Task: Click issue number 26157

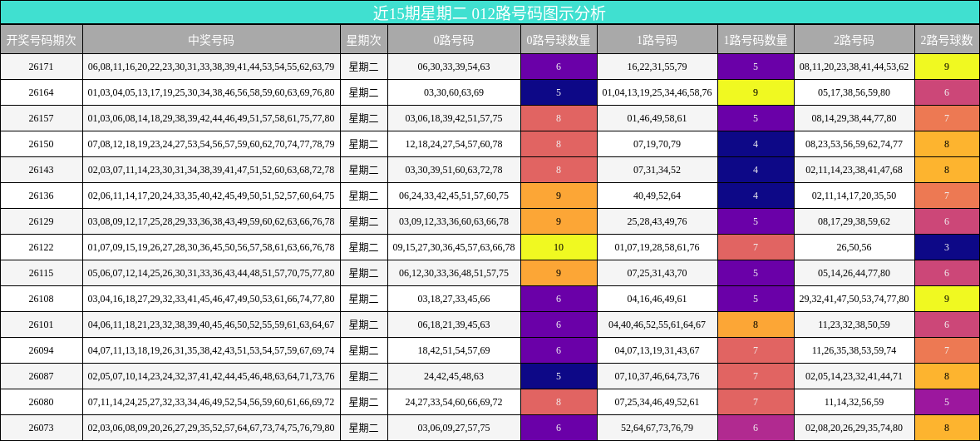Action: click(x=42, y=118)
